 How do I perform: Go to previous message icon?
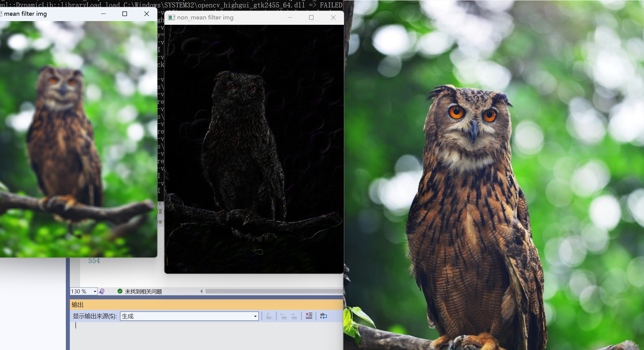(283, 316)
